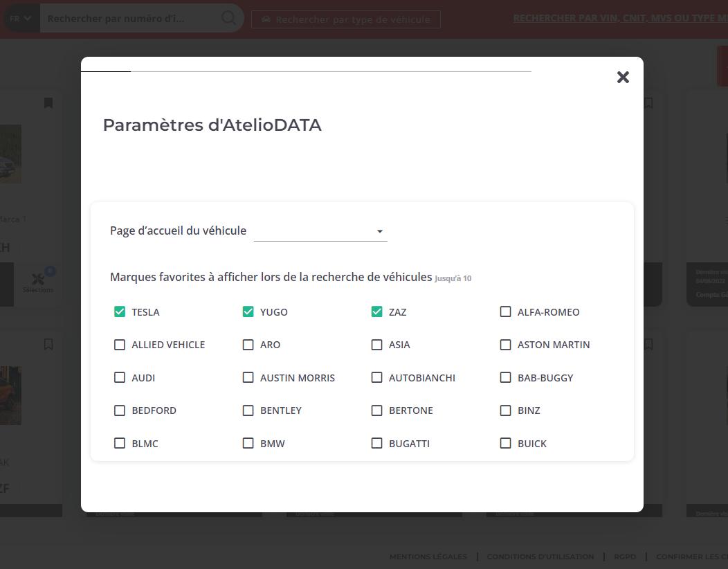Click the filled bookmark on top-left card

tap(48, 103)
